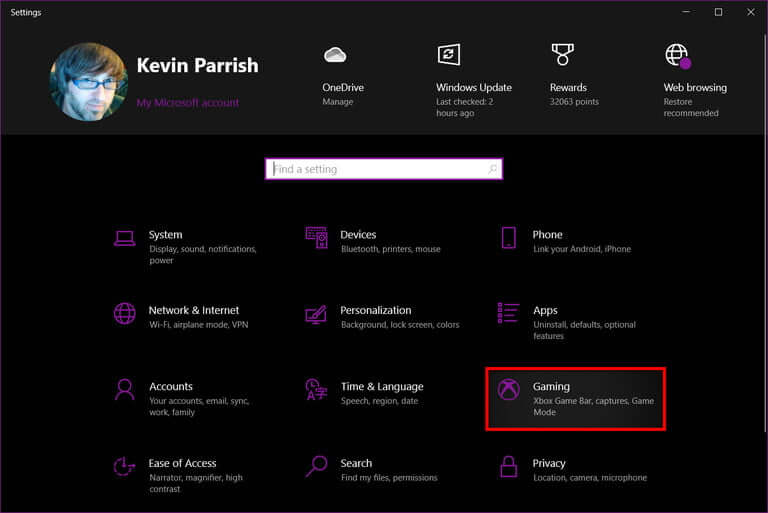
Task: Open the Gaming category title
Action: (x=551, y=387)
